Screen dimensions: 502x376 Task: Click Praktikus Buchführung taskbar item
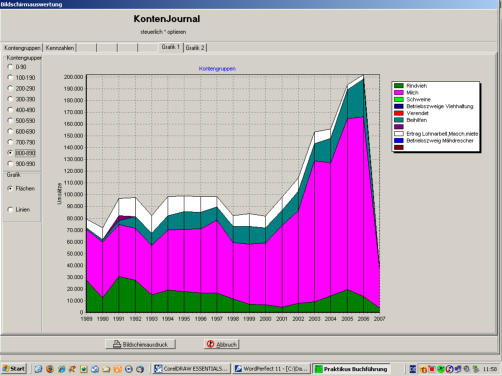coord(351,369)
